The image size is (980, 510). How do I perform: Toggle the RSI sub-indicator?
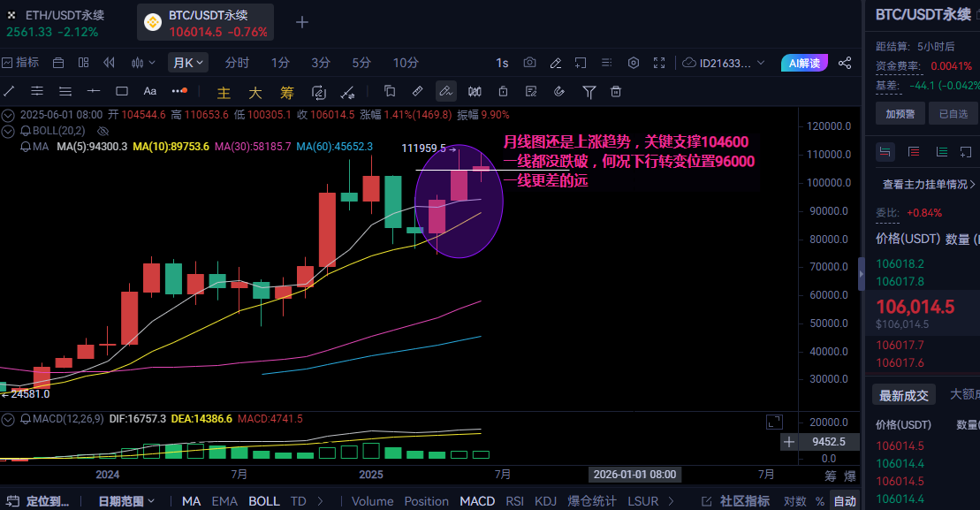514,501
